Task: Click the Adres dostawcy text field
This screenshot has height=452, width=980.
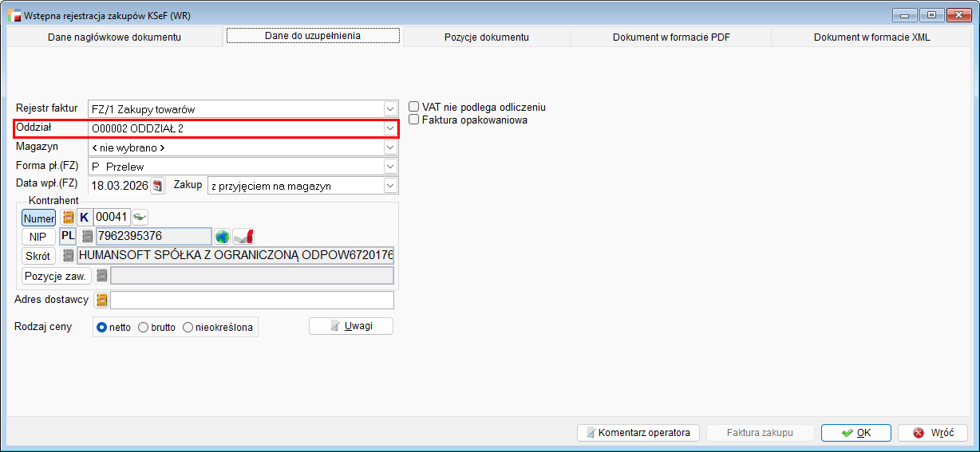Action: point(252,301)
